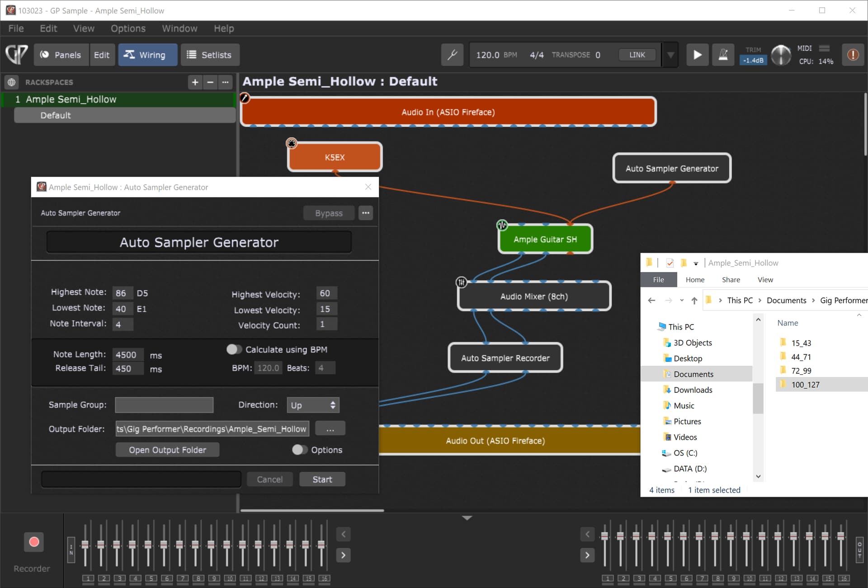Image resolution: width=868 pixels, height=588 pixels.
Task: Click the Audio In block edit icon
Action: (x=245, y=98)
